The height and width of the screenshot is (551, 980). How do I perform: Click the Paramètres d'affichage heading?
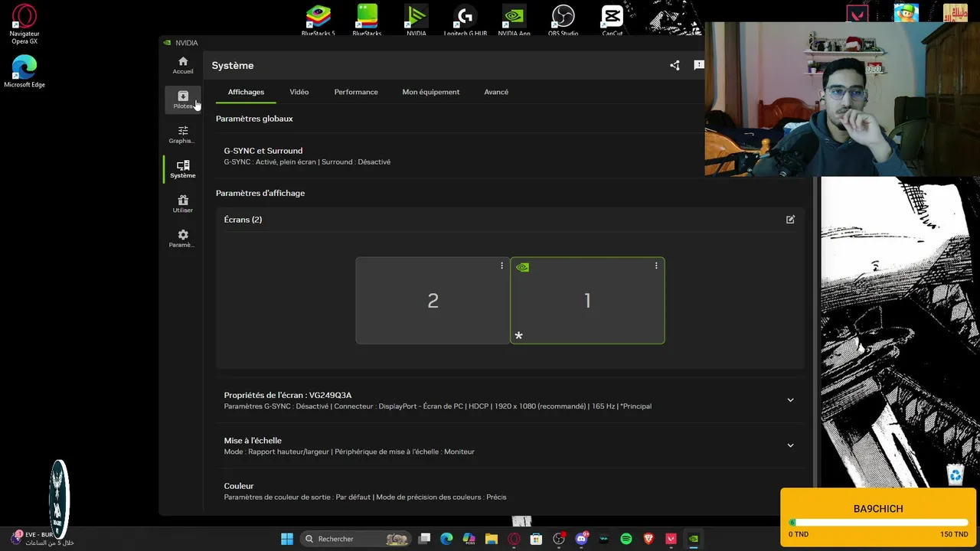pos(260,193)
